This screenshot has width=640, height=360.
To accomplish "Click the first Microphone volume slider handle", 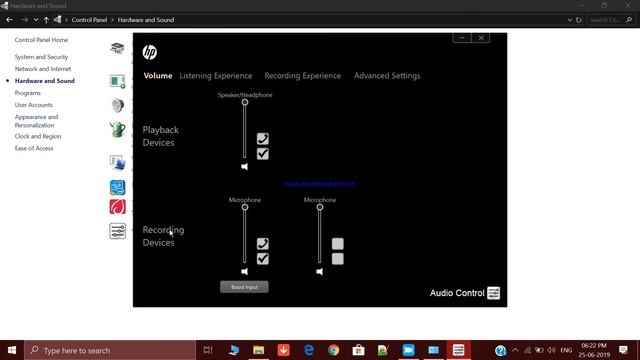I will click(x=244, y=207).
